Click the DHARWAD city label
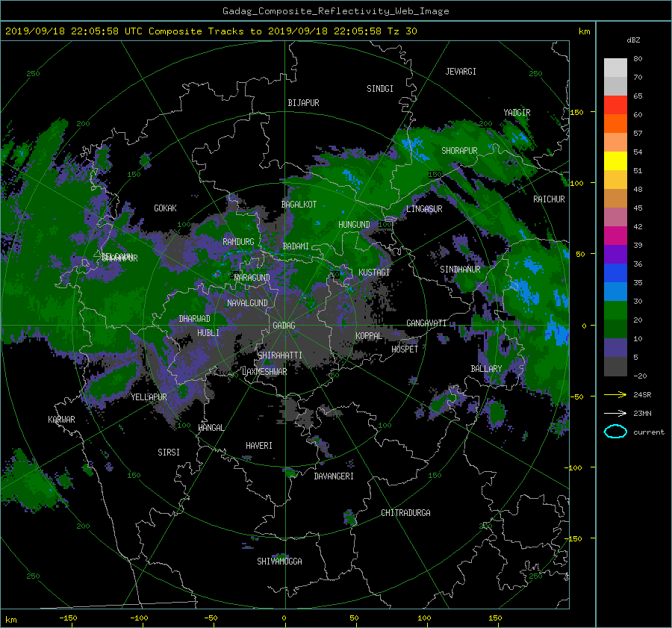The width and height of the screenshot is (672, 628). 195,319
